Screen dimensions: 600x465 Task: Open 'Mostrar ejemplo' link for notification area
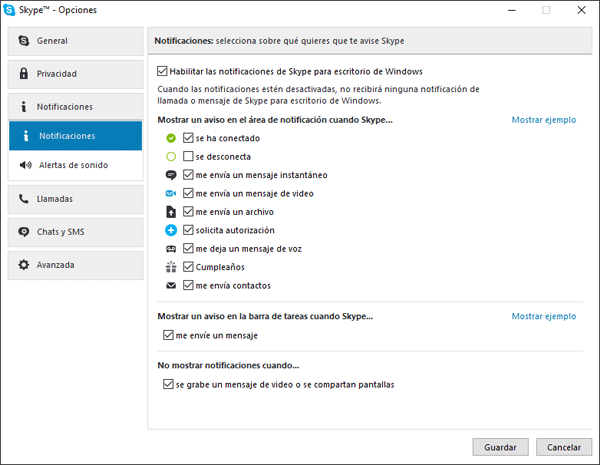pyautogui.click(x=543, y=120)
